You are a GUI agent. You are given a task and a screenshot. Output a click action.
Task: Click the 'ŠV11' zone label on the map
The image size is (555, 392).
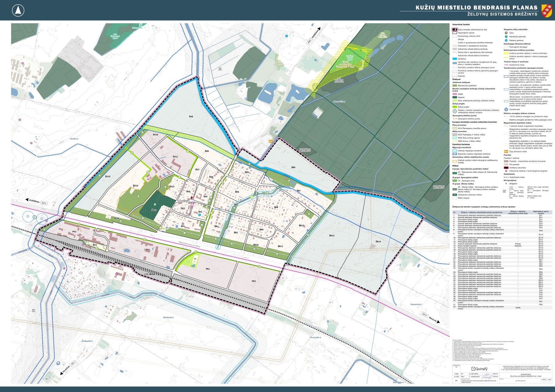coord(175,156)
